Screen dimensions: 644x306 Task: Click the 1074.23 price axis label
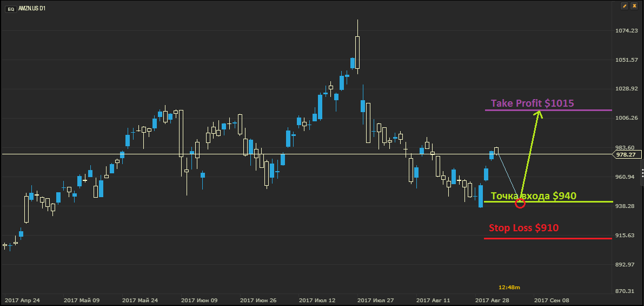(626, 31)
